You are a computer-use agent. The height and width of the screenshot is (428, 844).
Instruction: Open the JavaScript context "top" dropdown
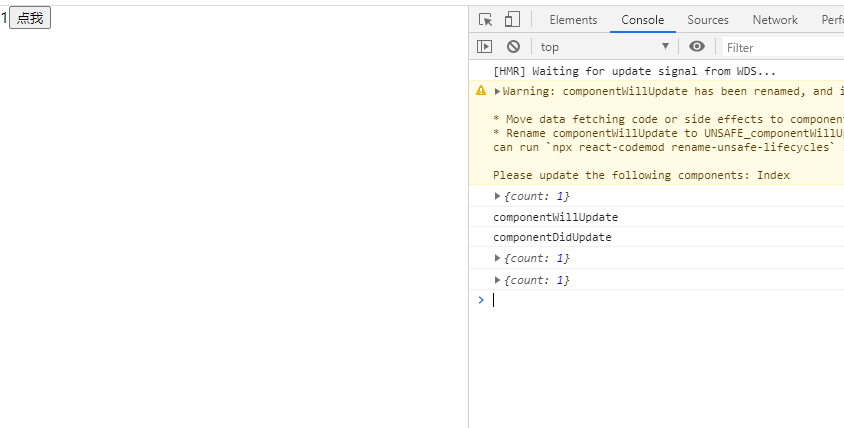(604, 46)
